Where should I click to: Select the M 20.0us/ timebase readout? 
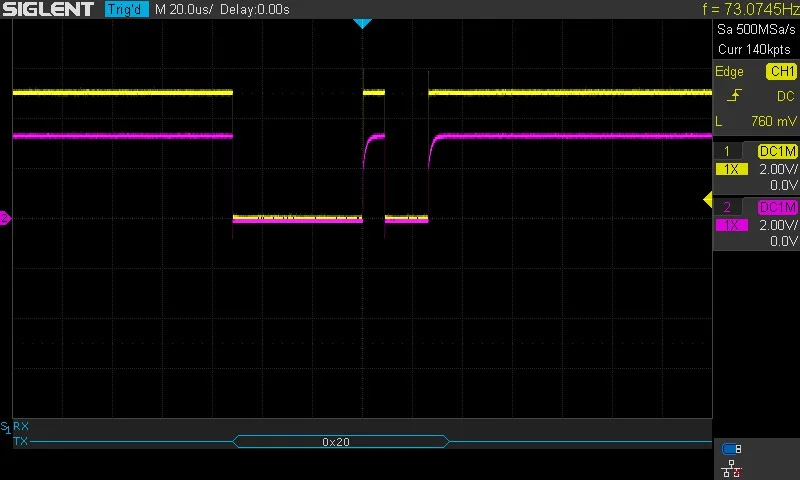coord(184,9)
